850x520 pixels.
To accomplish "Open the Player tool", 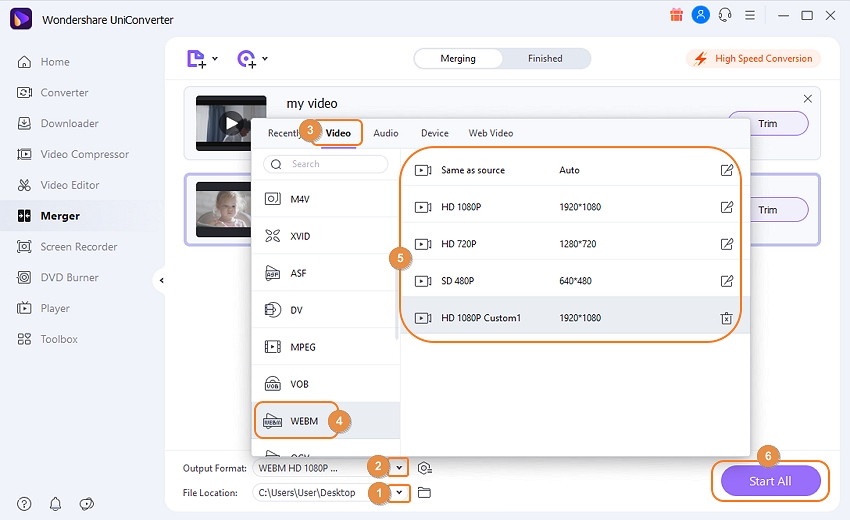I will (x=43, y=309).
